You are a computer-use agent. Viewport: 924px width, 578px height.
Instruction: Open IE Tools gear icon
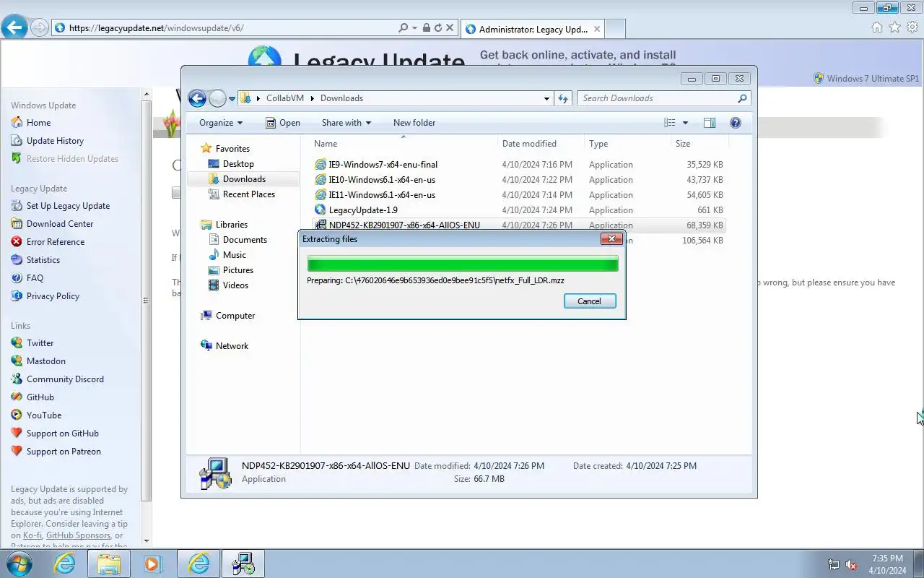912,27
